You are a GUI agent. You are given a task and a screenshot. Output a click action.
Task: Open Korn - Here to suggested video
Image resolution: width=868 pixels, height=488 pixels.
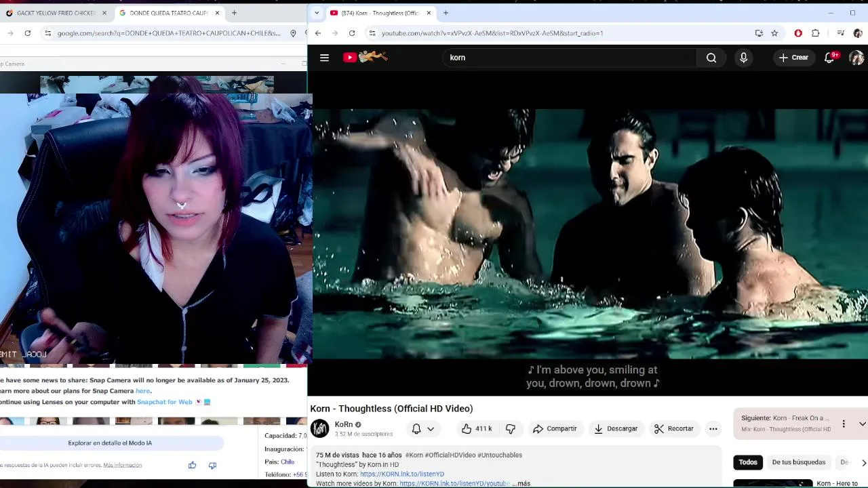pos(837,483)
